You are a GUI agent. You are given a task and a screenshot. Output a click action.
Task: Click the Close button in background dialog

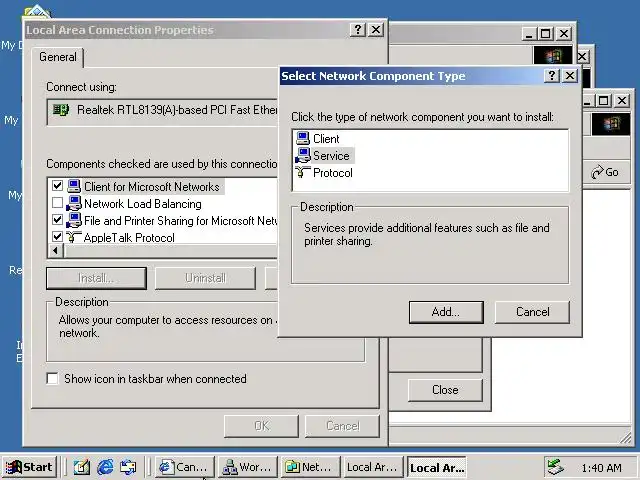point(445,390)
